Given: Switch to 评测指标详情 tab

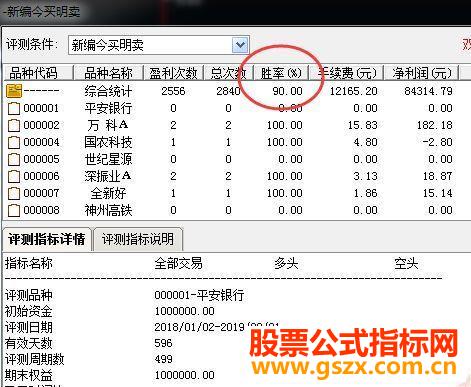Looking at the screenshot, I should [x=47, y=239].
